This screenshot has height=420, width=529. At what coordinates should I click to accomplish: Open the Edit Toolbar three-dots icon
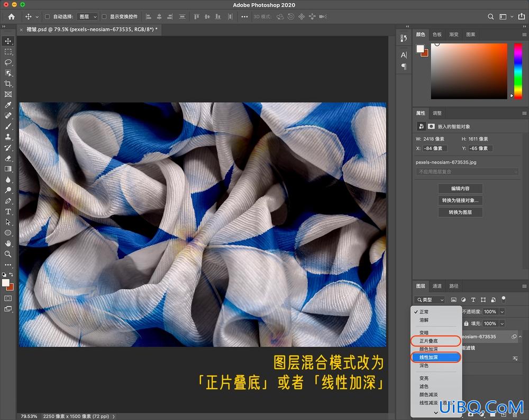coord(8,265)
